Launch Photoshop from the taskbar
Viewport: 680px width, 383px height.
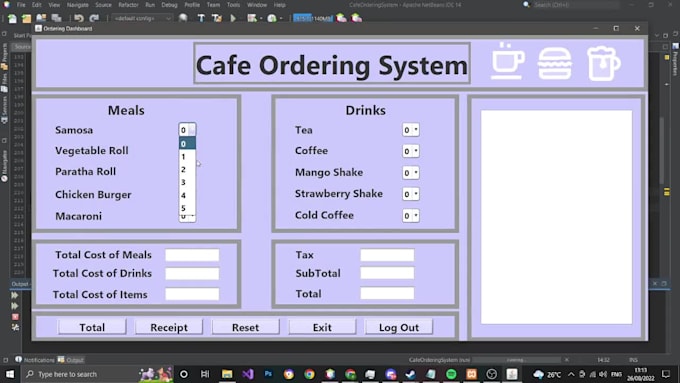(268, 374)
